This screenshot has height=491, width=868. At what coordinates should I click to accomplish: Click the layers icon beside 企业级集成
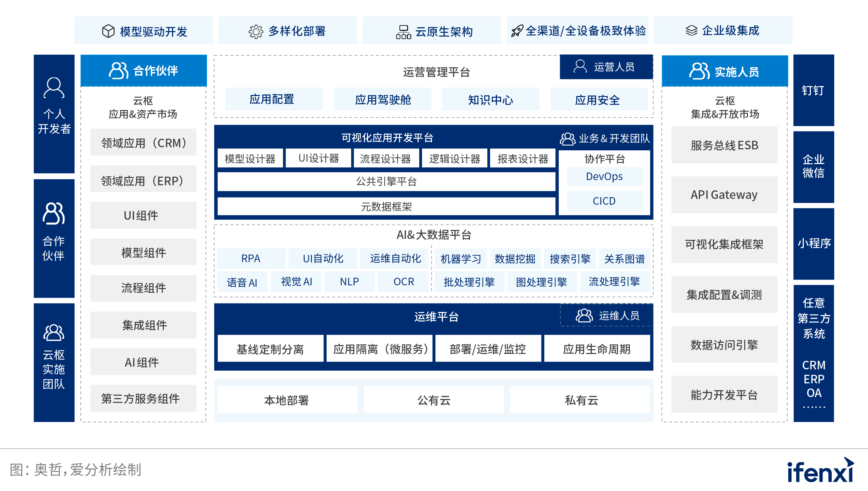pyautogui.click(x=691, y=30)
